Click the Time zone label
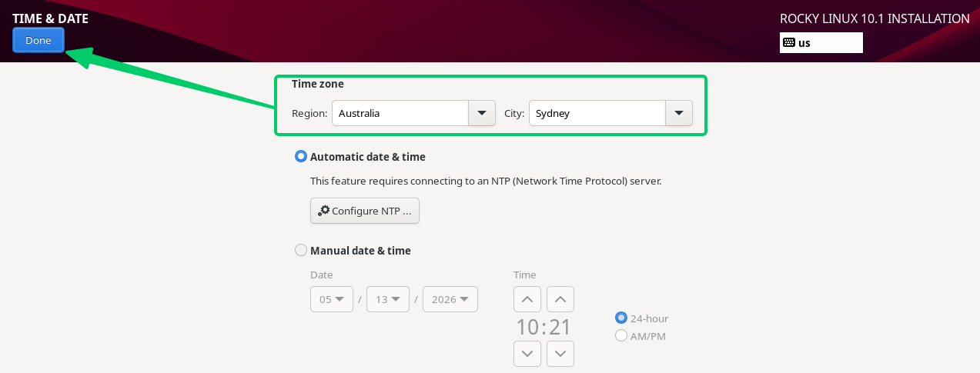The width and height of the screenshot is (980, 373). tap(318, 84)
